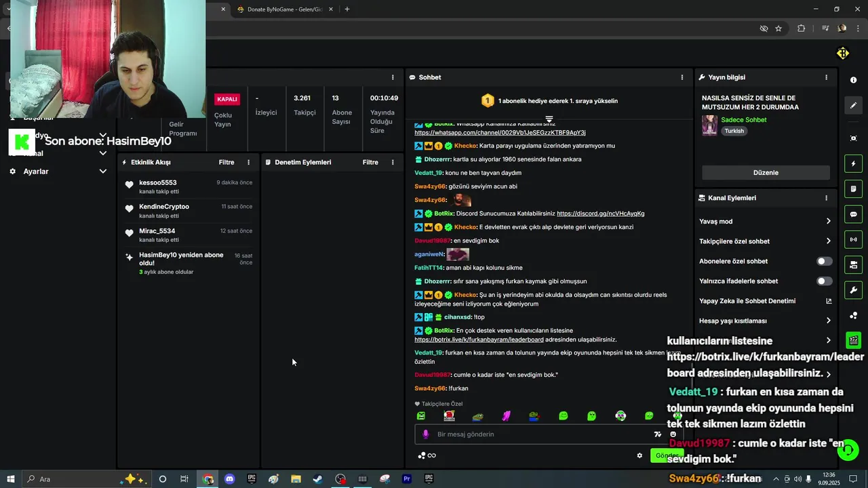Viewport: 868px width, 488px height.
Task: Open stream category thumbnail image
Action: 709,125
